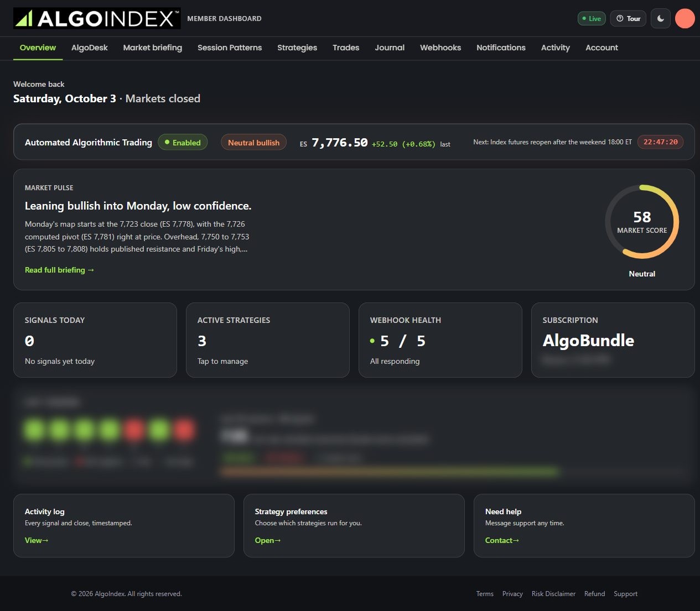The width and height of the screenshot is (700, 611).
Task: Open the Webhooks tab
Action: [440, 48]
